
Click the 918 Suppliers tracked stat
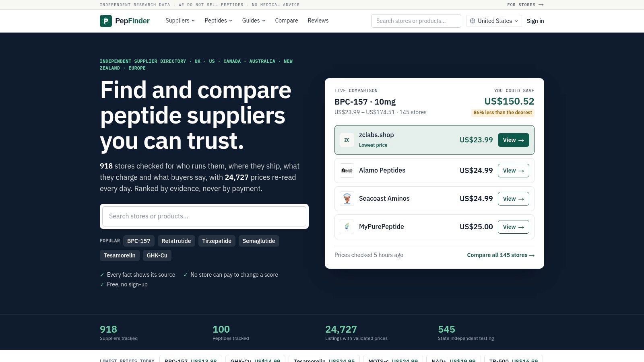click(x=119, y=333)
